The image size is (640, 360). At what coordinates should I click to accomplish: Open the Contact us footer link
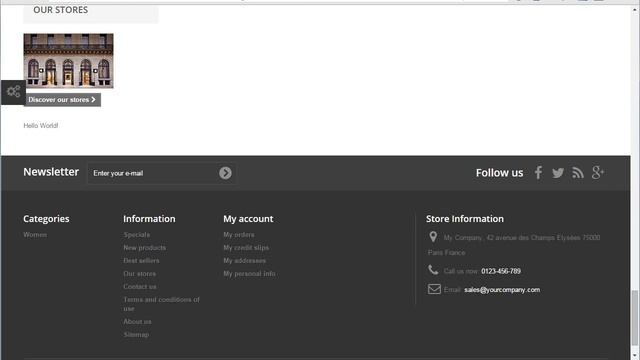(140, 287)
